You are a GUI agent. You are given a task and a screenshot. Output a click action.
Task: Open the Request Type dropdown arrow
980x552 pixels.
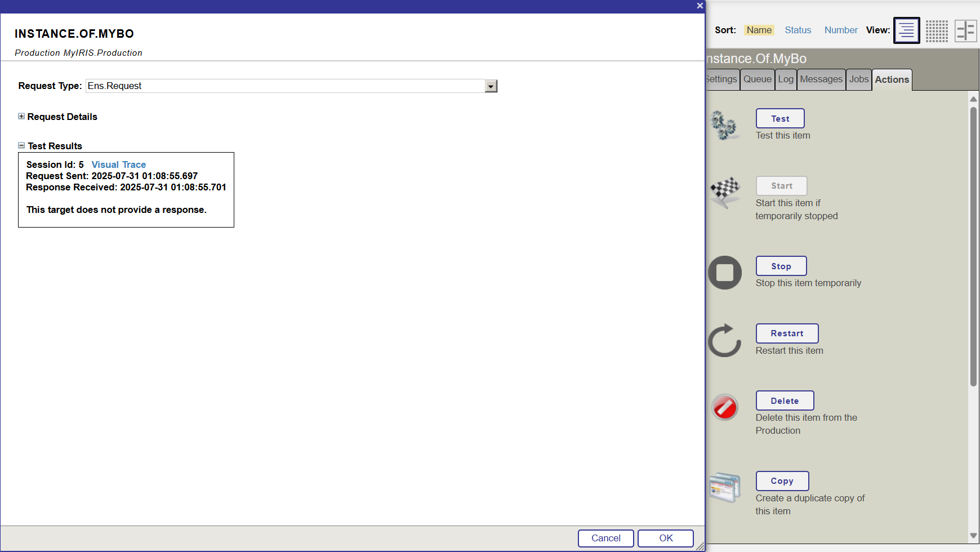pyautogui.click(x=491, y=86)
